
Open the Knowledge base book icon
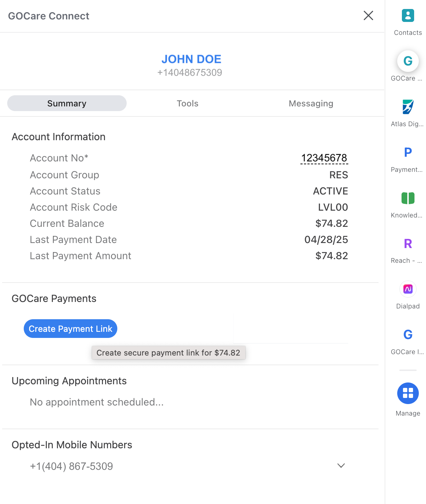point(408,198)
